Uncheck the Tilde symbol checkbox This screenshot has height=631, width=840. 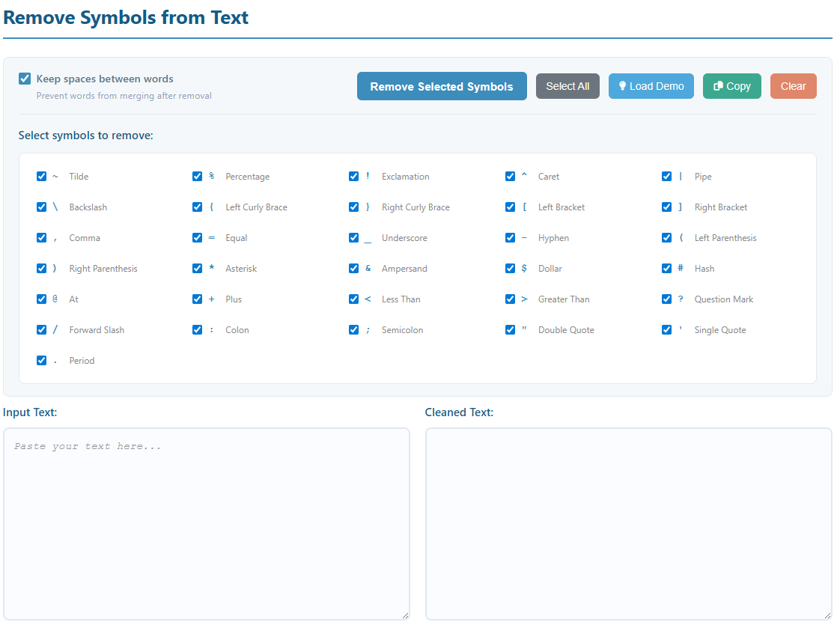[42, 177]
